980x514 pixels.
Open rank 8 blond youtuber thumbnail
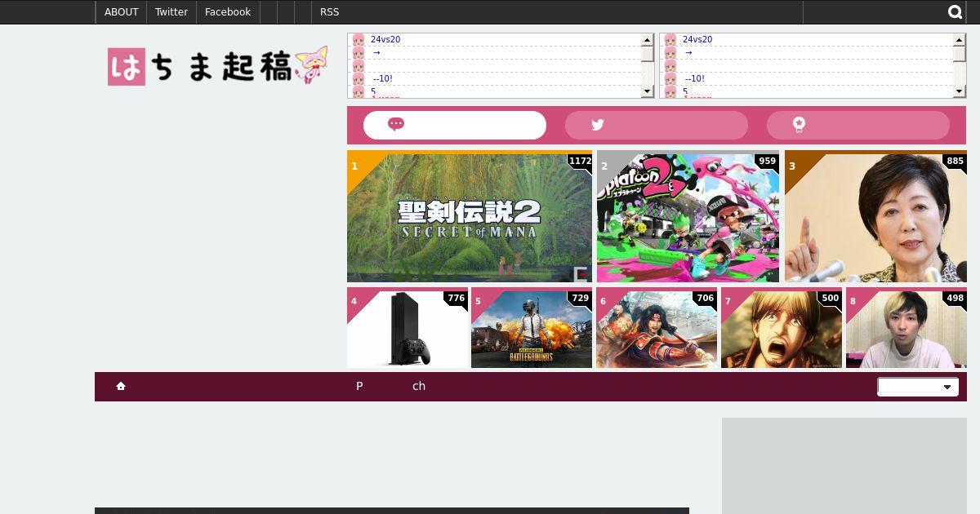906,327
